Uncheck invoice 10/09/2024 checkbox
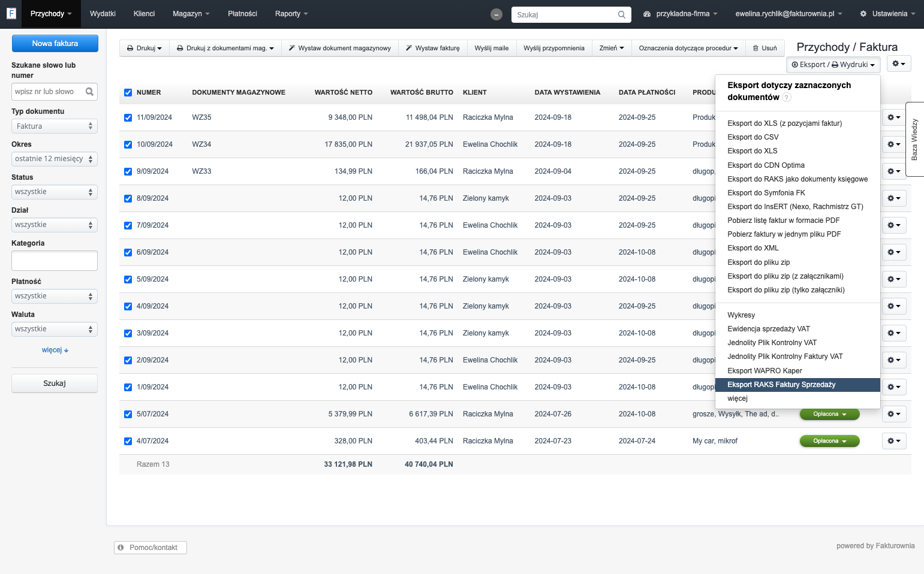Screen dimensions: 924x574 pyautogui.click(x=128, y=144)
